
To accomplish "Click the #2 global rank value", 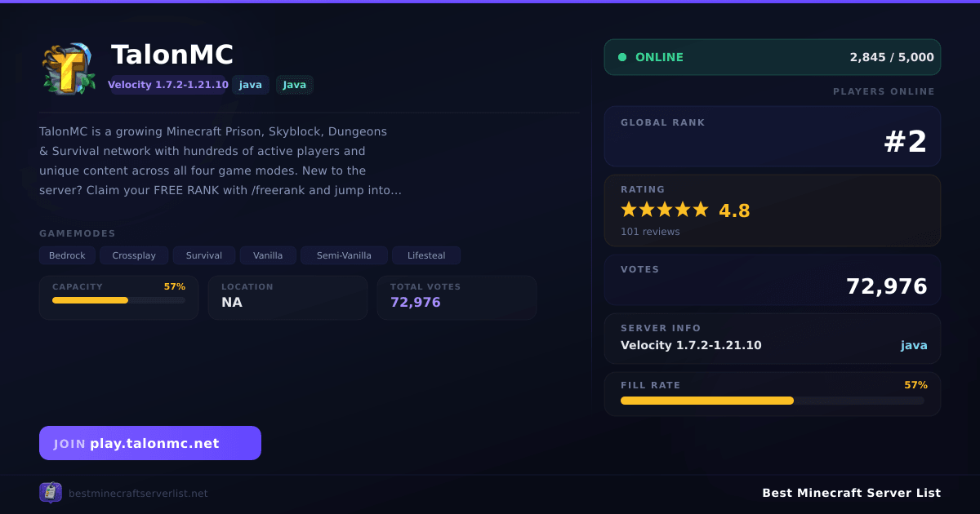I will 906,142.
